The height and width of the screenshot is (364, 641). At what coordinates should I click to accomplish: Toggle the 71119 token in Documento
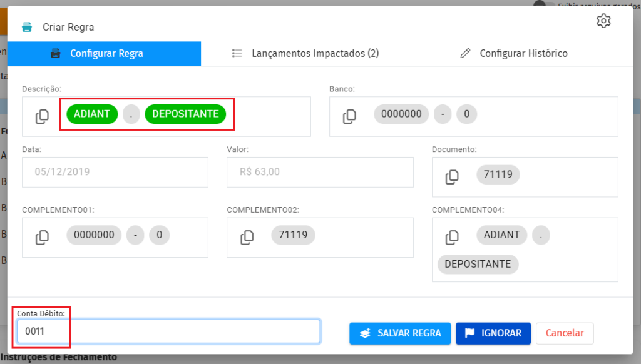pos(498,174)
